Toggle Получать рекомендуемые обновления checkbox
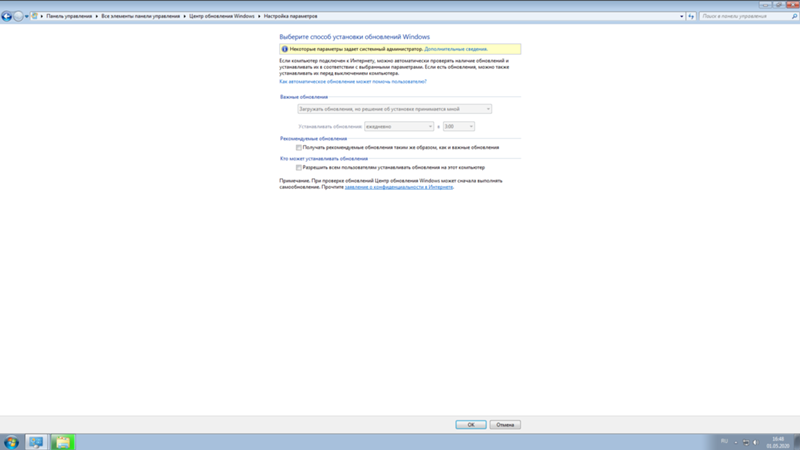The height and width of the screenshot is (450, 800). pyautogui.click(x=298, y=147)
